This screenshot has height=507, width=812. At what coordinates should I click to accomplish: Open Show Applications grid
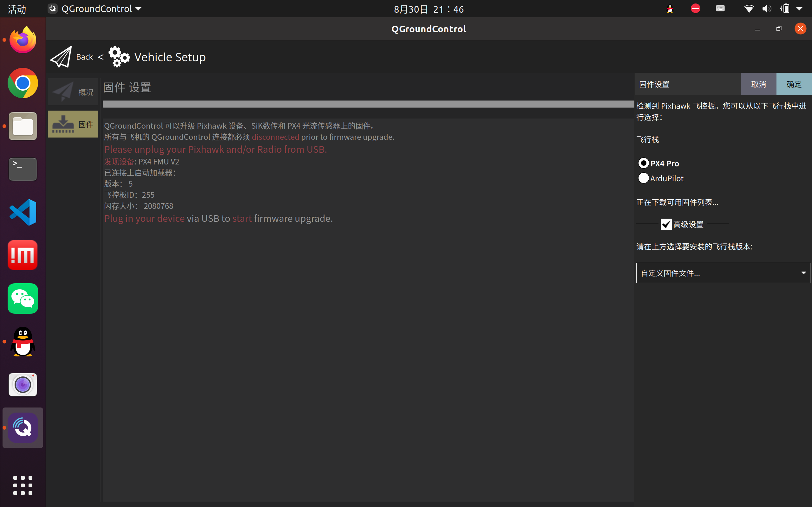[x=23, y=485]
